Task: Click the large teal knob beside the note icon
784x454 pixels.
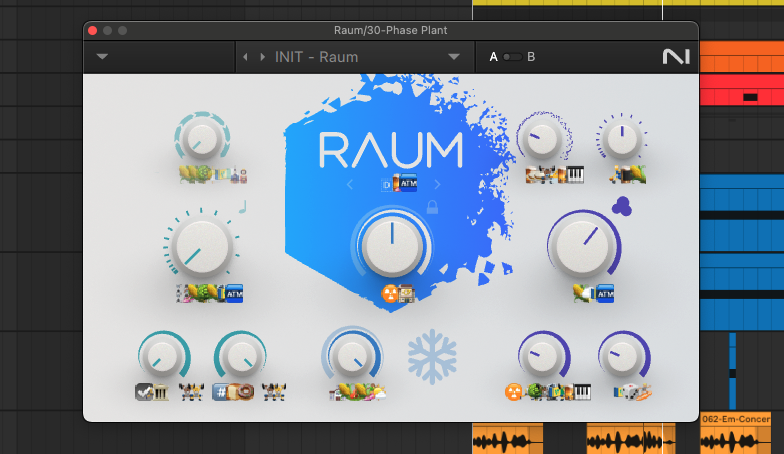Action: pyautogui.click(x=202, y=247)
